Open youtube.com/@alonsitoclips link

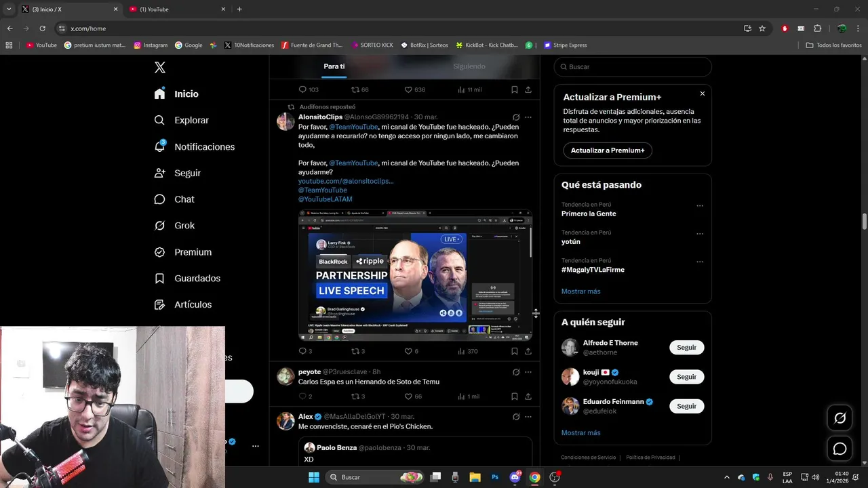pyautogui.click(x=346, y=181)
